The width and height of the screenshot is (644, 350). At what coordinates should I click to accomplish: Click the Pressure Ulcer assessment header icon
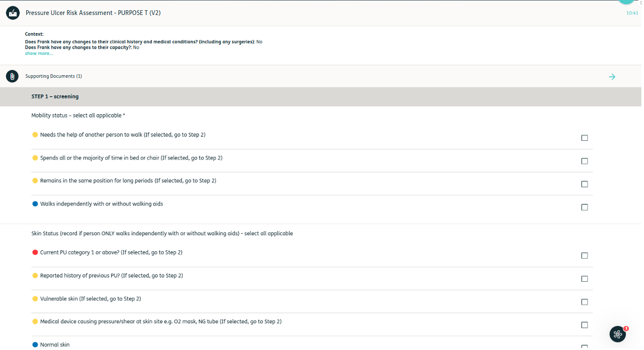(x=12, y=12)
